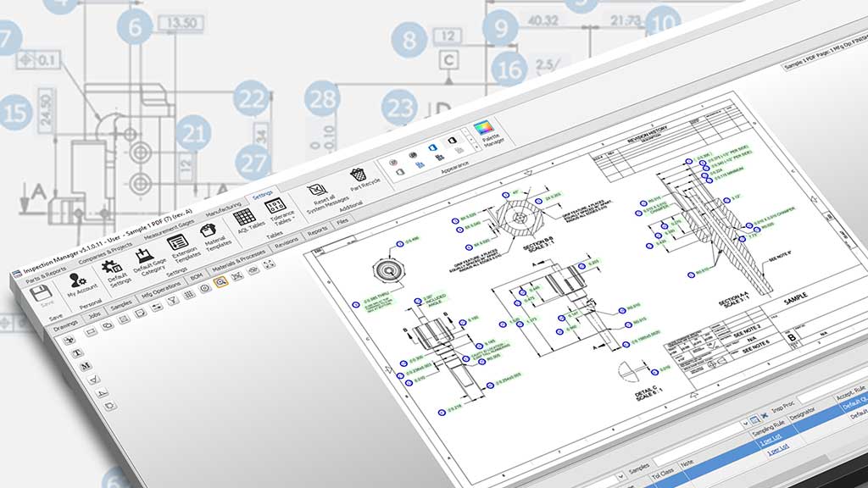Open the Mfg Operations tab
The width and height of the screenshot is (868, 488).
tap(162, 285)
